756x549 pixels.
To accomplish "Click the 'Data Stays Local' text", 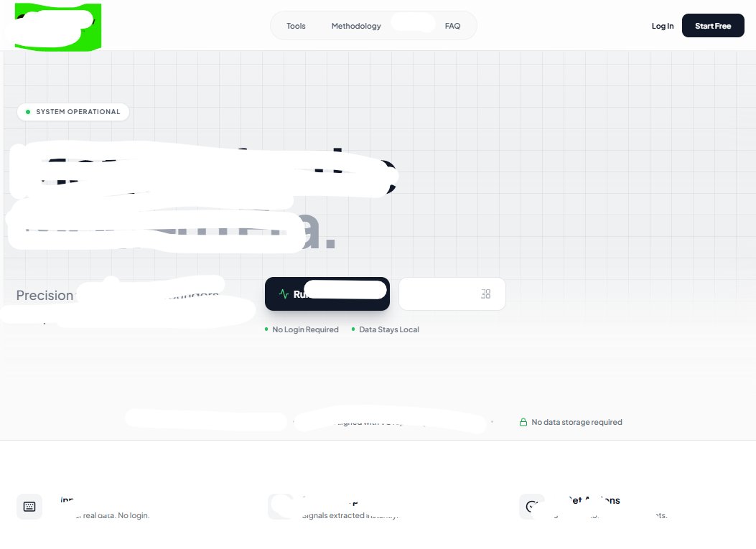I will 388,329.
